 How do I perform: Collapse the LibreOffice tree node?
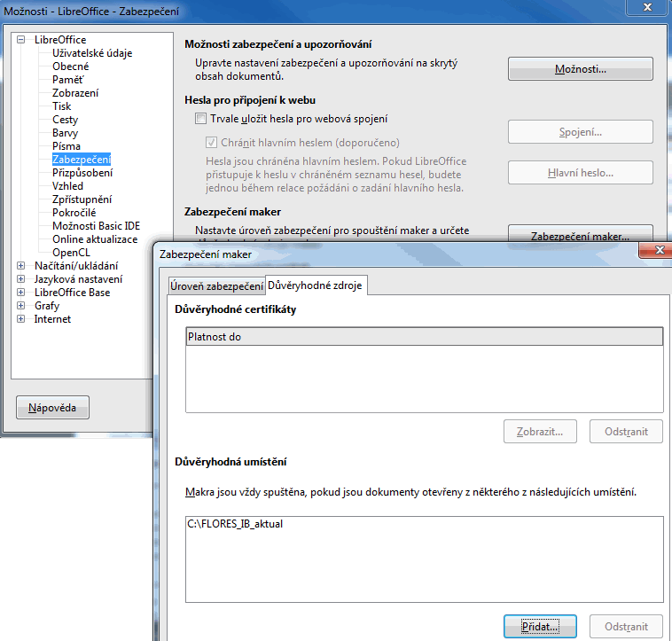coord(20,39)
